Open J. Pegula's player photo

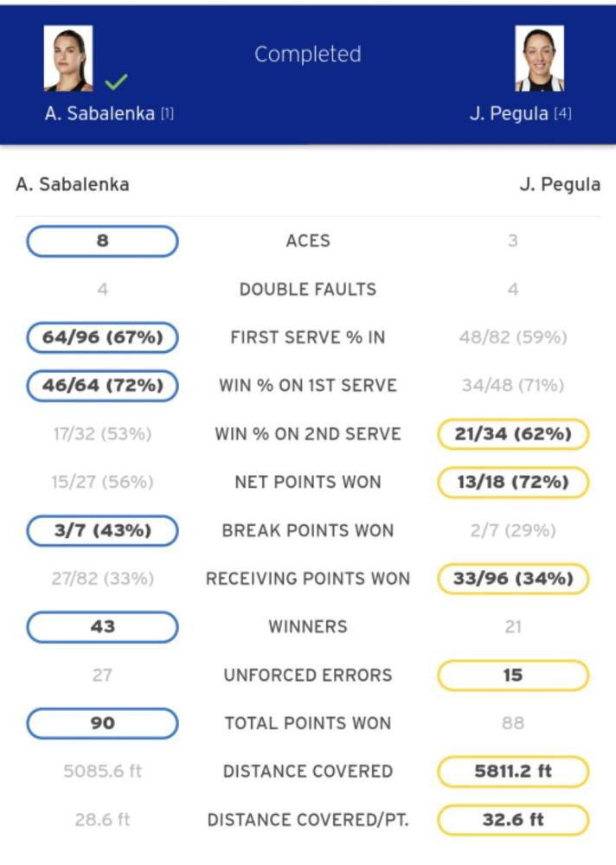539,58
